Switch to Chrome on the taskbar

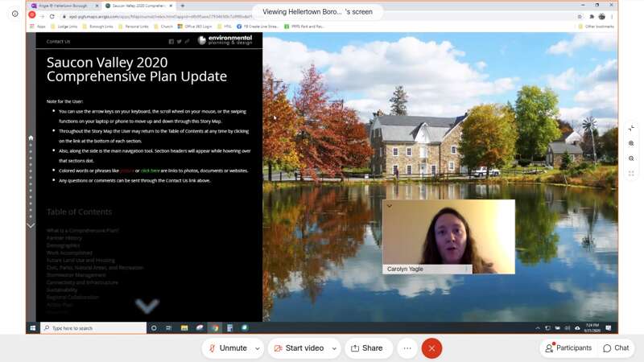pyautogui.click(x=215, y=328)
